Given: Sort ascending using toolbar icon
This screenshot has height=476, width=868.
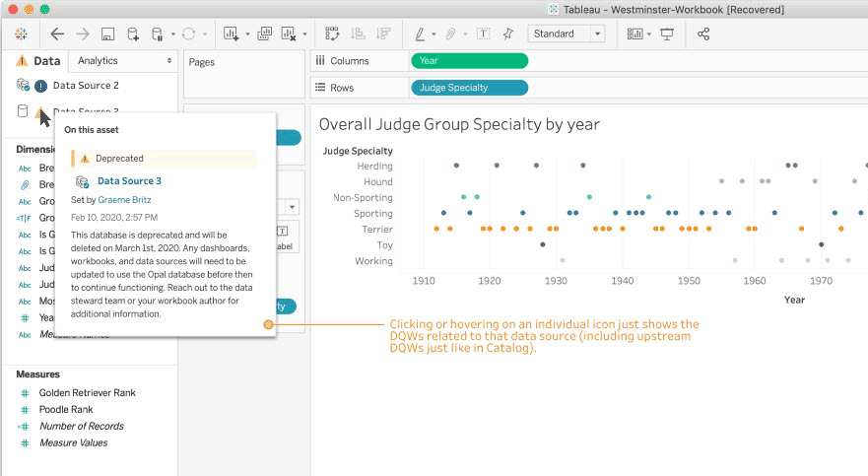Looking at the screenshot, I should pos(359,34).
